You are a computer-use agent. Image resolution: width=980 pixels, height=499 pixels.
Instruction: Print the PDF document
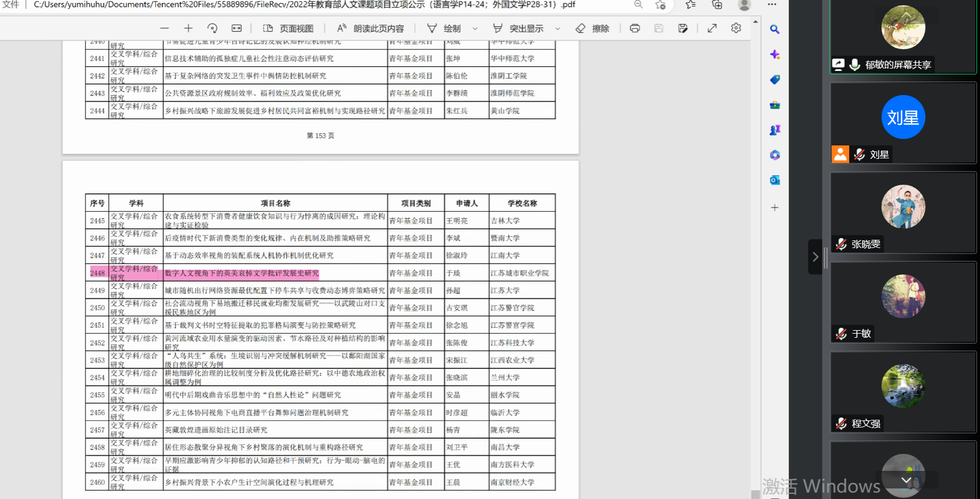635,28
